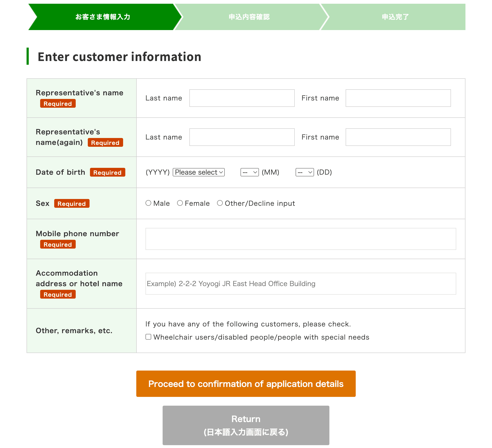This screenshot has width=492, height=448.
Task: Click the First name field under name(again)
Action: point(398,137)
